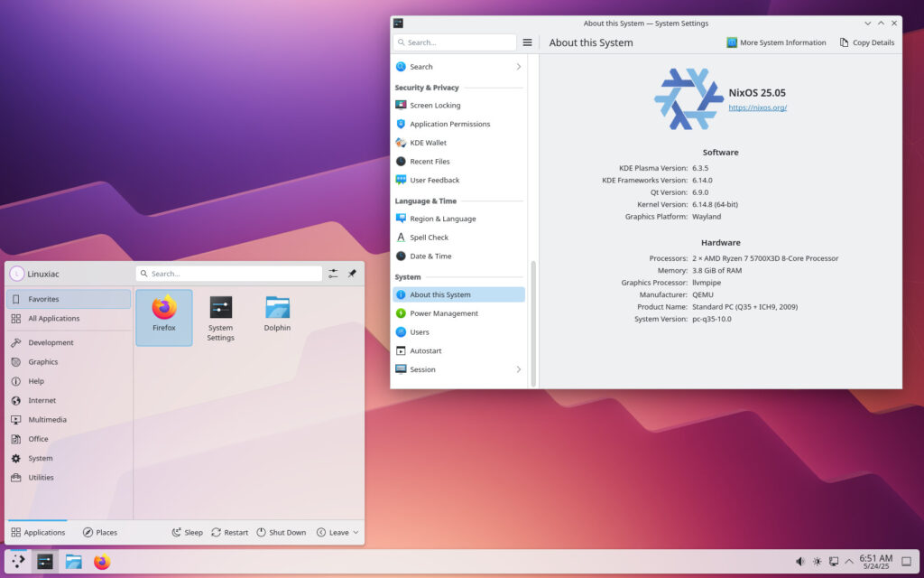Open Power Management settings

(444, 313)
